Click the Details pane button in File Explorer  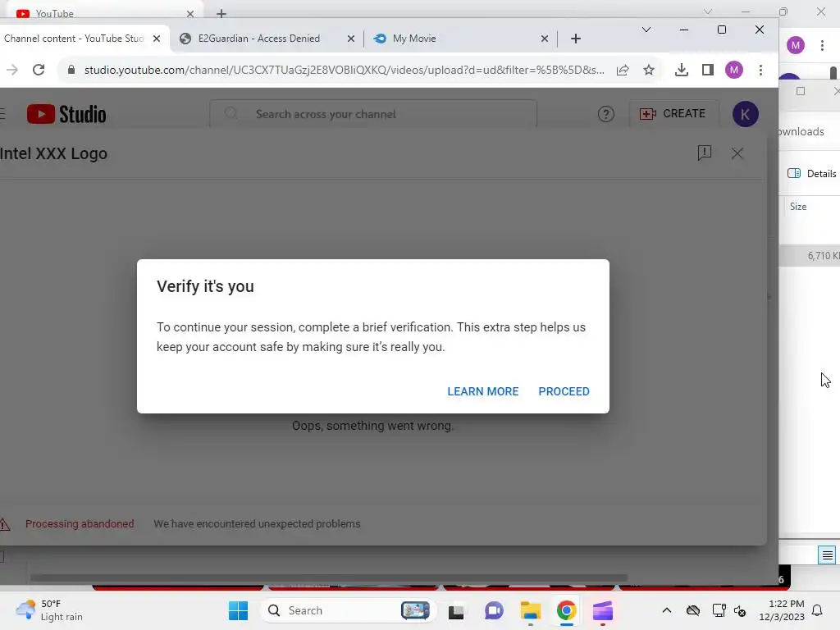pos(811,174)
